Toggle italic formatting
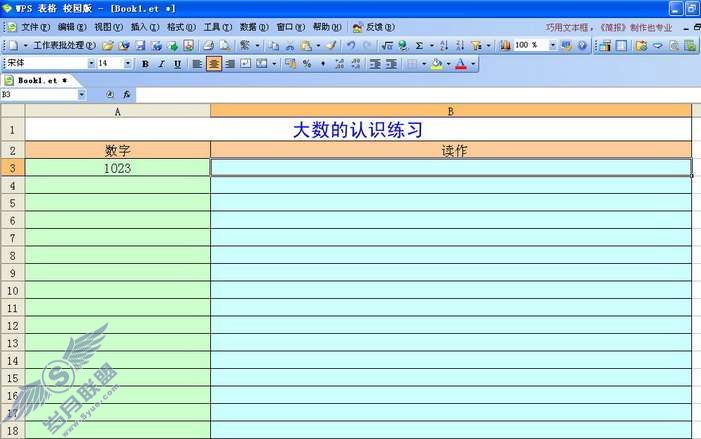The height and width of the screenshot is (439, 701). point(161,64)
